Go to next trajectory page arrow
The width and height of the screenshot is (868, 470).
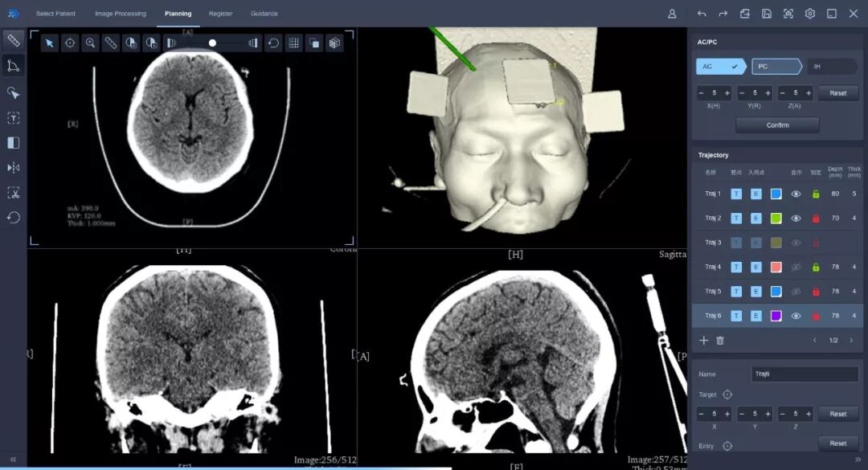click(x=851, y=341)
